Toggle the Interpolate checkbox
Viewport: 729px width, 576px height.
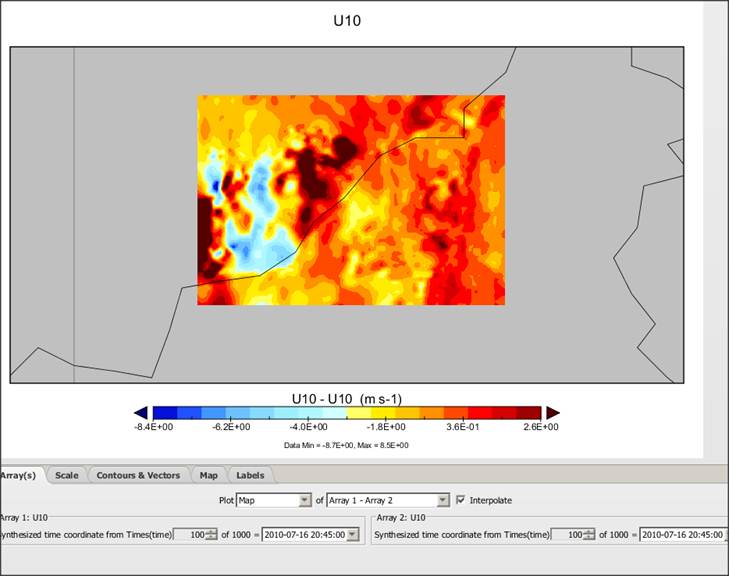pyautogui.click(x=460, y=500)
